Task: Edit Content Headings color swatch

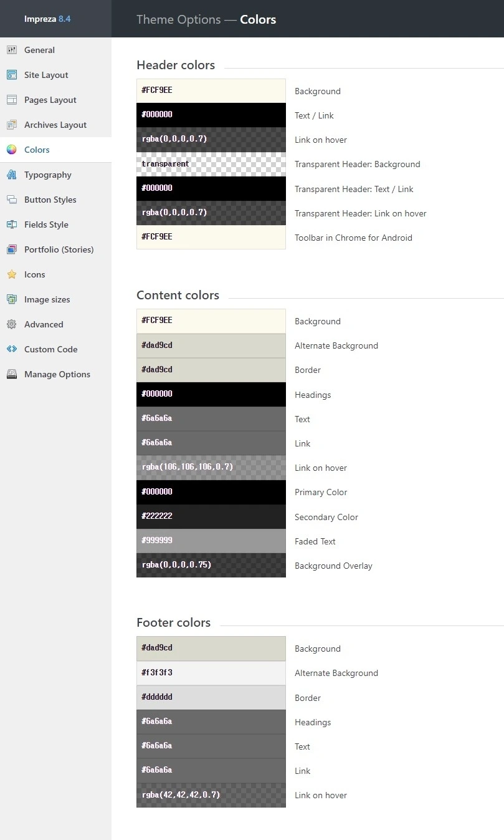Action: (211, 394)
